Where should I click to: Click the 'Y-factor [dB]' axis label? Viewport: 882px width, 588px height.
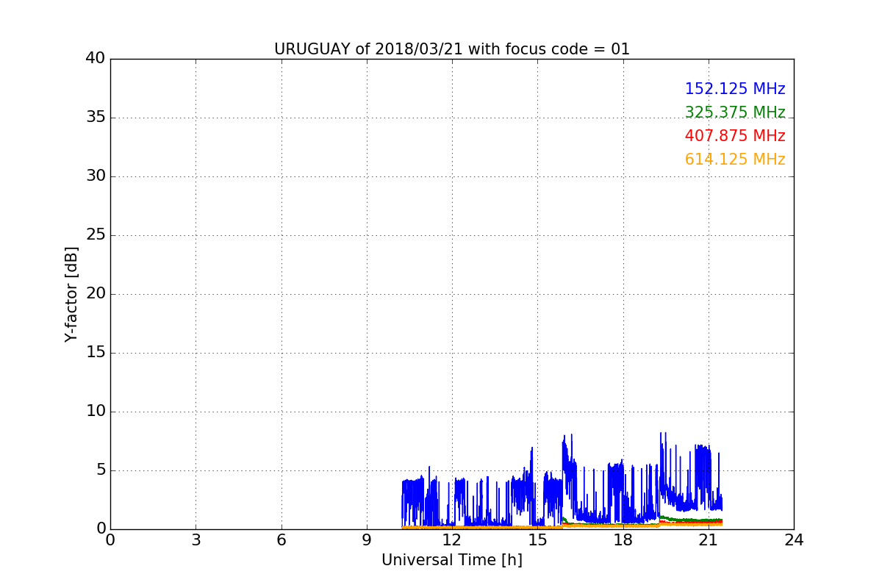tap(71, 294)
